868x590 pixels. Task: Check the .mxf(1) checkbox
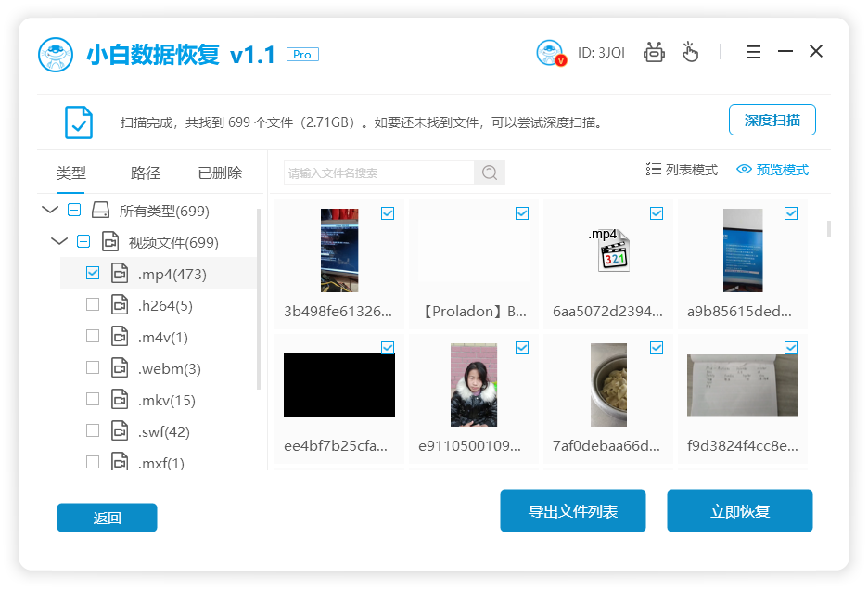pyautogui.click(x=93, y=462)
